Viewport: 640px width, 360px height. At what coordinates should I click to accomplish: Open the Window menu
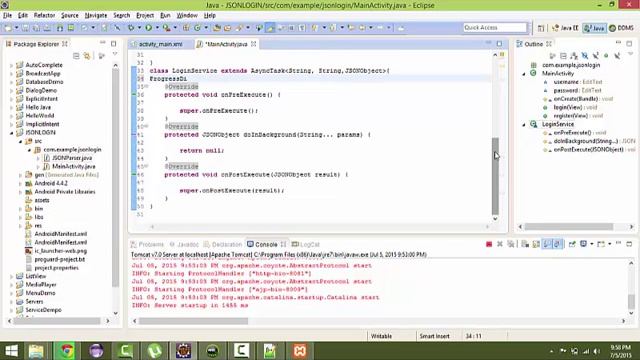point(187,15)
